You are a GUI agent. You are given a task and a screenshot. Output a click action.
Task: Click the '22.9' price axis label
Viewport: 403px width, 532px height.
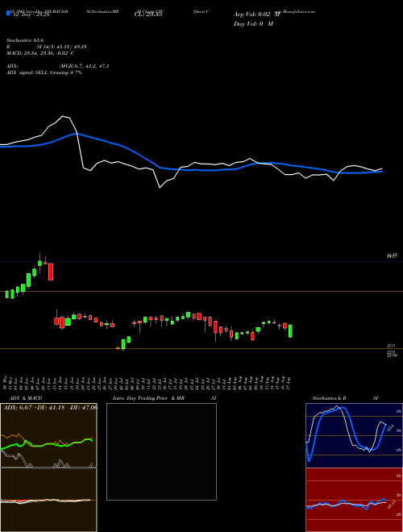coord(391,346)
